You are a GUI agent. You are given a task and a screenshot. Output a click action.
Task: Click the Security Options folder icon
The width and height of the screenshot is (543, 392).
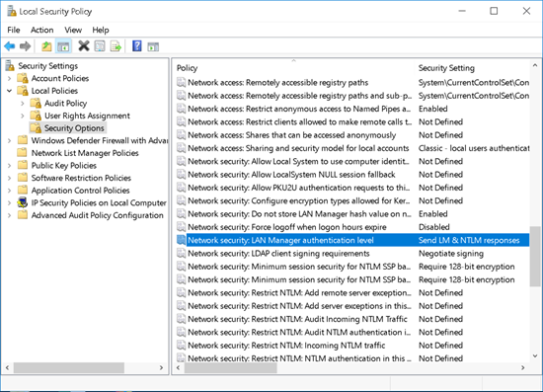click(36, 128)
